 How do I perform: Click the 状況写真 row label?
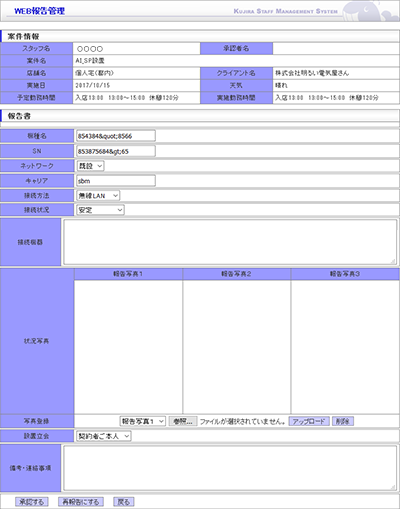37,341
